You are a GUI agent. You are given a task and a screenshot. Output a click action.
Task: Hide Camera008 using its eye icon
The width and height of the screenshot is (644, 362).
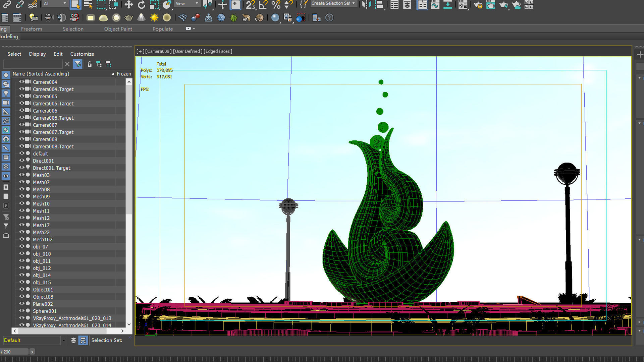22,139
